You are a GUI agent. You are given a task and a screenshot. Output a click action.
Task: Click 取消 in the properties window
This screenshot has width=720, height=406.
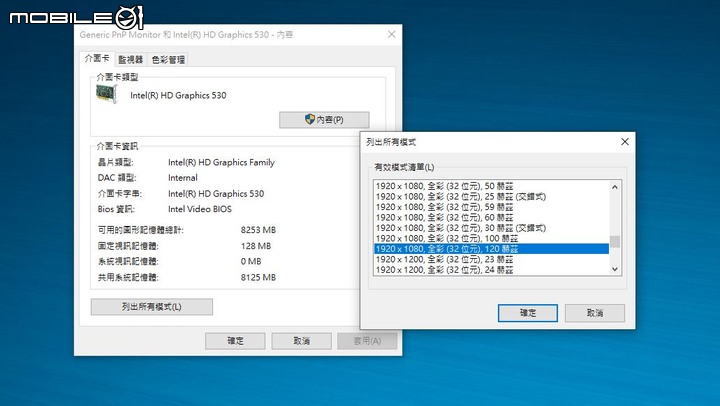(x=301, y=341)
